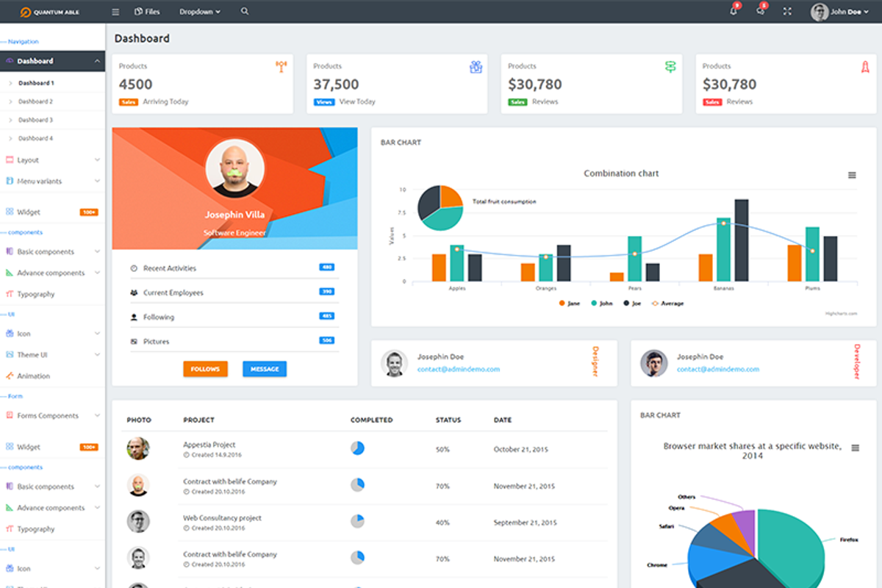Open the first Typography sidebar item
The width and height of the screenshot is (882, 588).
pyautogui.click(x=52, y=294)
